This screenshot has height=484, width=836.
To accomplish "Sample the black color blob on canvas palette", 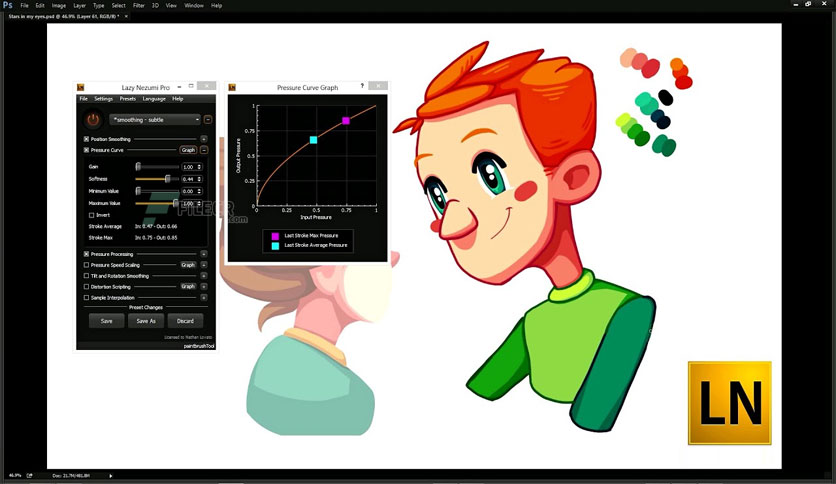I will coord(665,98).
